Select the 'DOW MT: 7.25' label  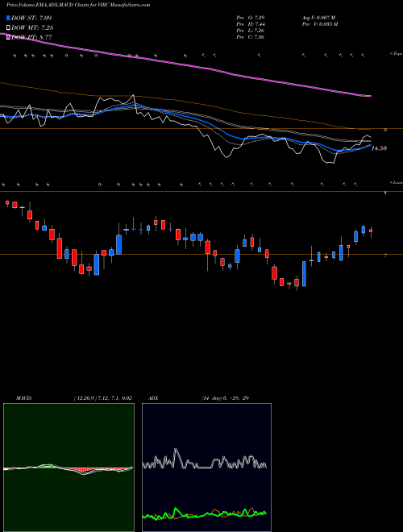coord(32,27)
